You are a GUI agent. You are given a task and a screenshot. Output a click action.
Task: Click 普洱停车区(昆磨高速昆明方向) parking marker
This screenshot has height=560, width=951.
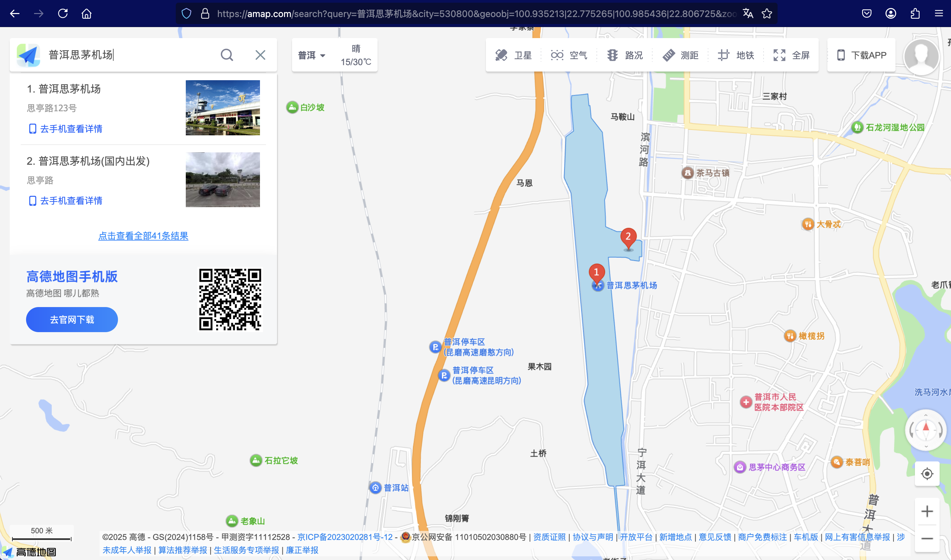pyautogui.click(x=444, y=376)
